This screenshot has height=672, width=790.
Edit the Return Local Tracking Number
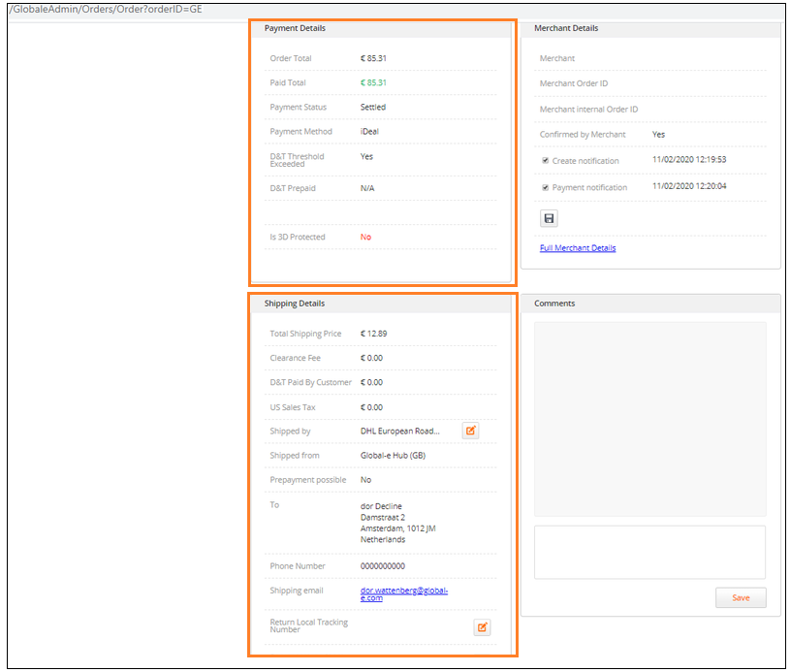482,626
